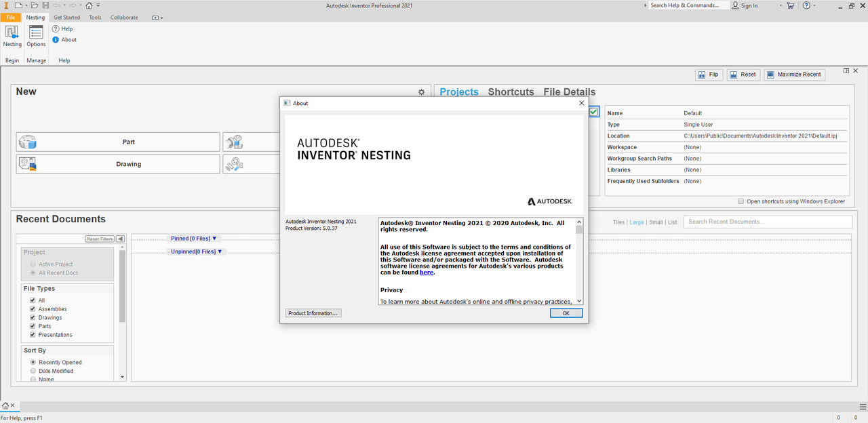Click the Presentation template icon beside Drawing

point(235,164)
